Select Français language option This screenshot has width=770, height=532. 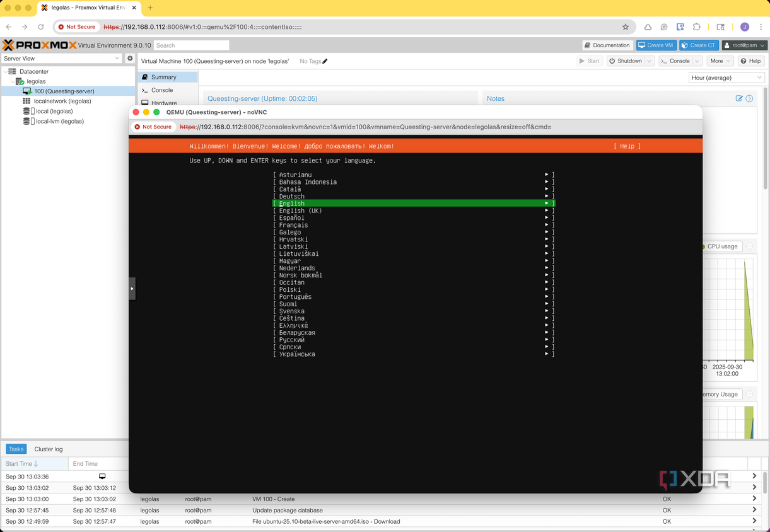pos(414,225)
